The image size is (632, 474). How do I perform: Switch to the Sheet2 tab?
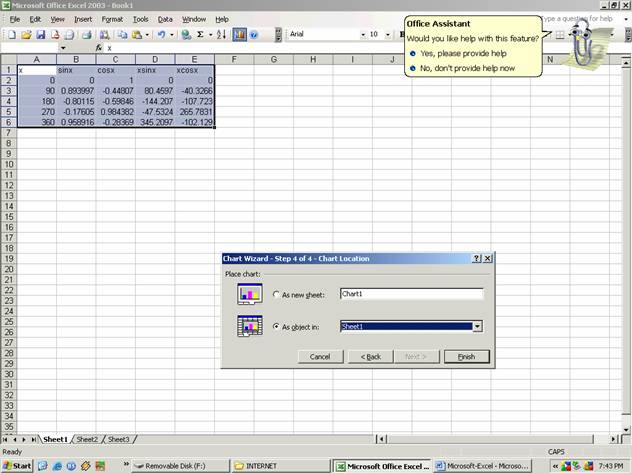pyautogui.click(x=87, y=439)
